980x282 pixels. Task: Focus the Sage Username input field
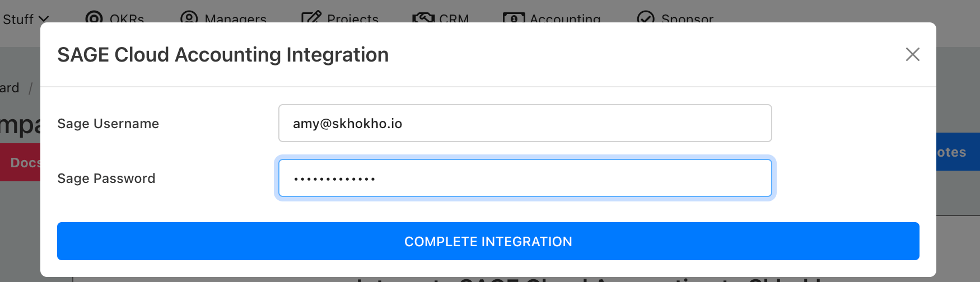[x=525, y=123]
